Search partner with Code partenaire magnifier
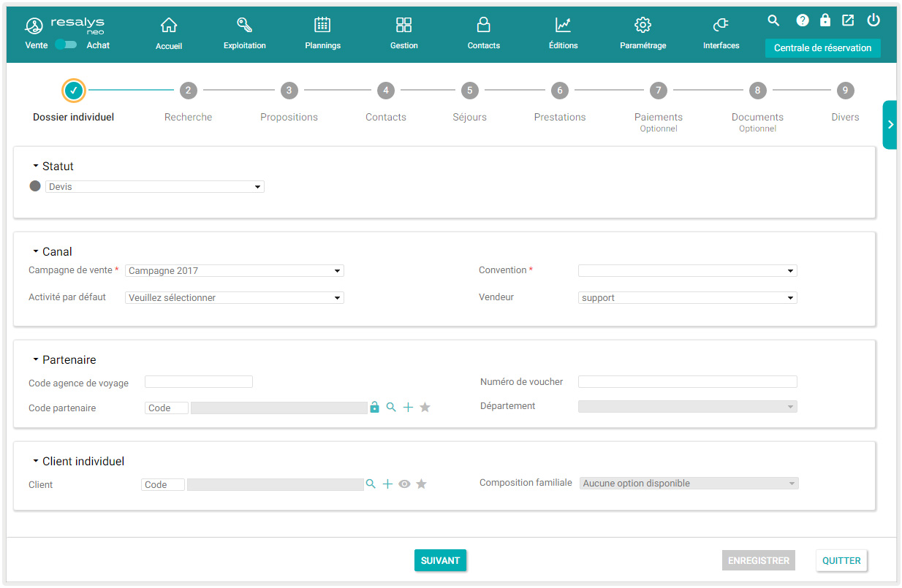This screenshot has height=588, width=902. pos(391,408)
